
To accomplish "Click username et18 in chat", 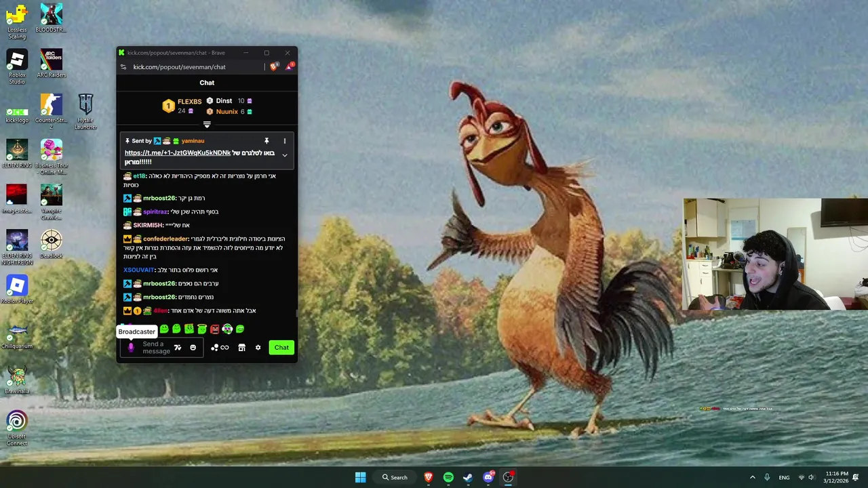I will click(139, 176).
